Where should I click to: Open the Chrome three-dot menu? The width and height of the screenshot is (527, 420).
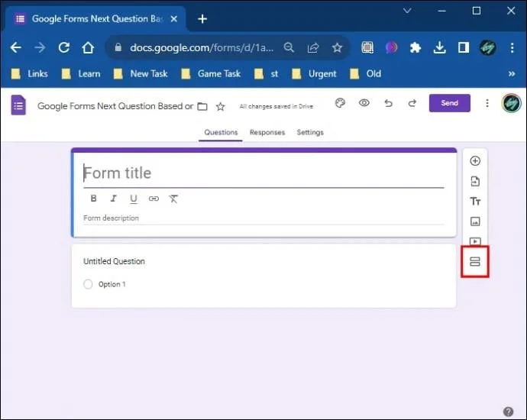click(512, 47)
